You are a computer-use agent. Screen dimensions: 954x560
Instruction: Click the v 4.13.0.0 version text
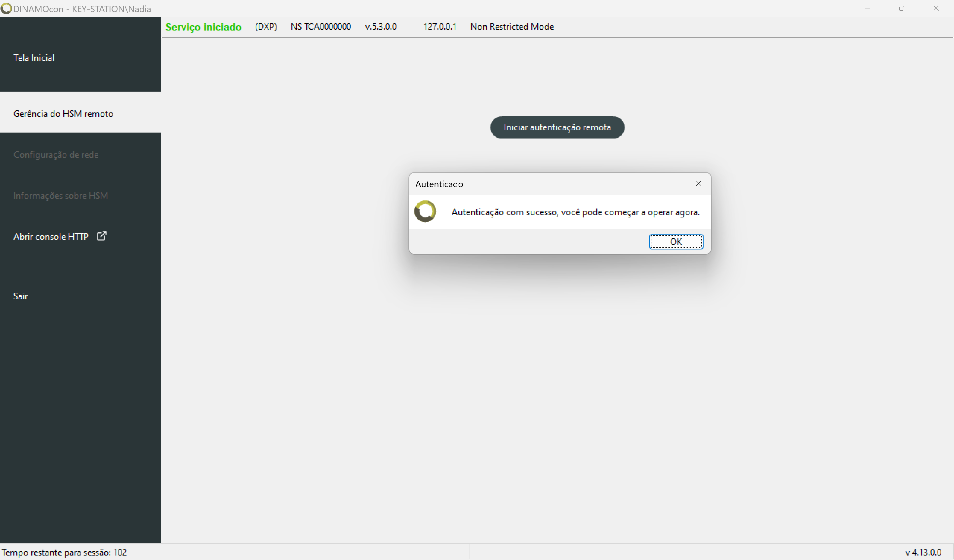coord(923,553)
